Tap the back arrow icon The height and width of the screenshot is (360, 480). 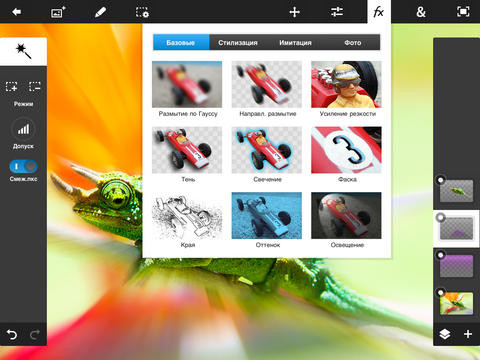(16, 12)
